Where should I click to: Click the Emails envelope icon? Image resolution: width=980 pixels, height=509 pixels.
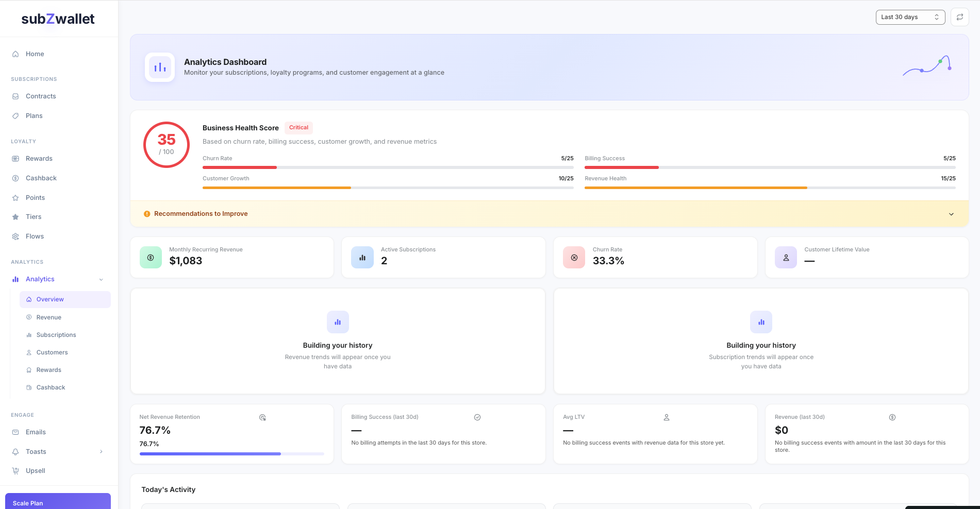(x=15, y=432)
